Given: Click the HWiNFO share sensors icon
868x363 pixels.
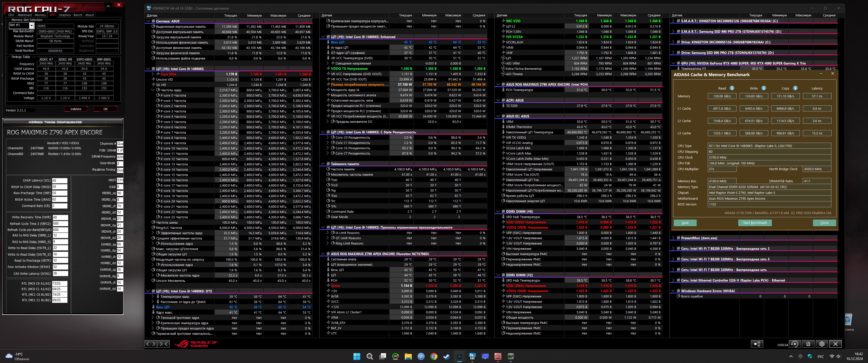Looking at the screenshot, I should (757, 344).
